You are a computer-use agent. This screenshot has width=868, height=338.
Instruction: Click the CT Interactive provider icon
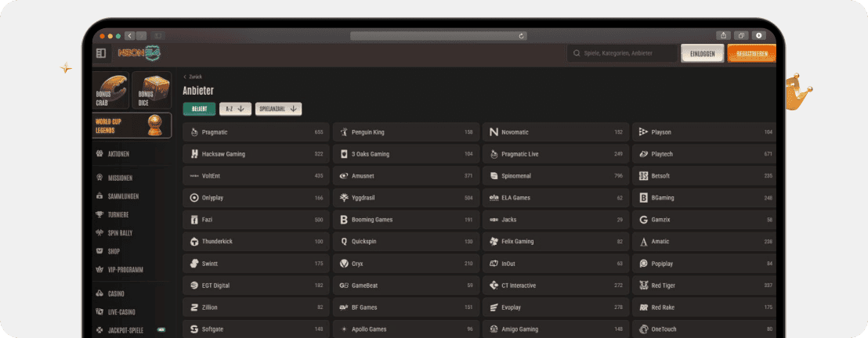click(494, 286)
